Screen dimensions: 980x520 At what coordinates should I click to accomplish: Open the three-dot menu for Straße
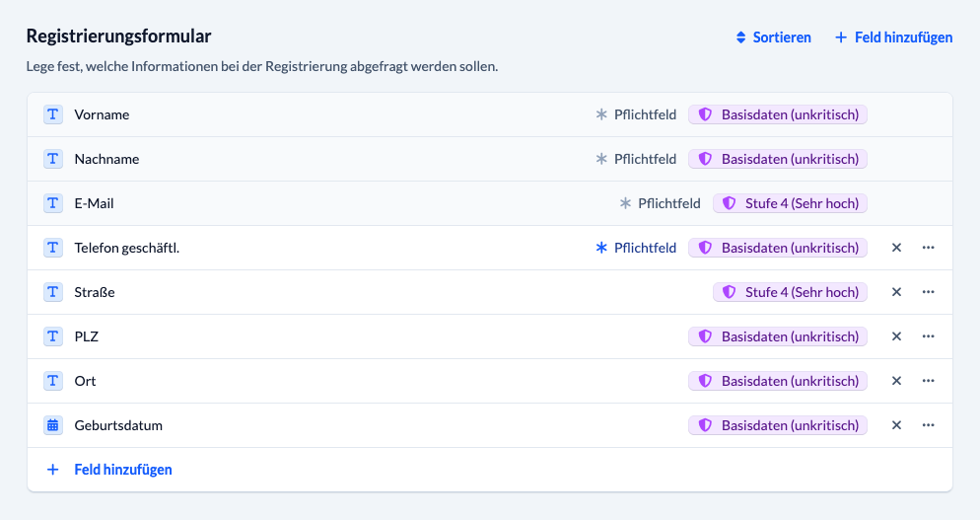(x=928, y=292)
